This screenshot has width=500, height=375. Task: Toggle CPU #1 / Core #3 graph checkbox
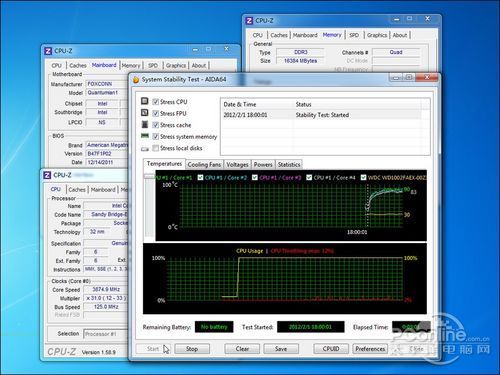click(255, 177)
